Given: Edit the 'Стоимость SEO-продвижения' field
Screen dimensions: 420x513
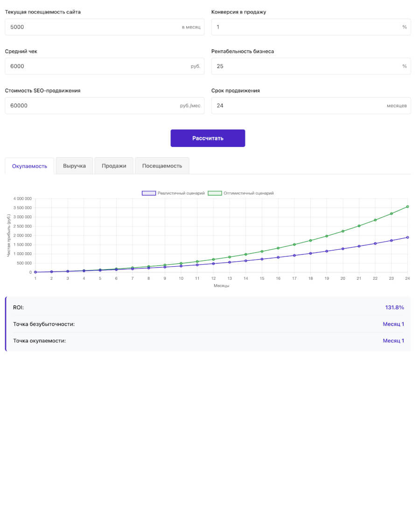Looking at the screenshot, I should point(93,105).
